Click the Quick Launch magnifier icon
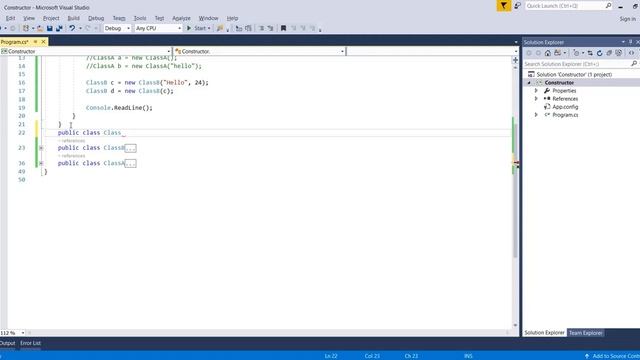 tap(608, 6)
